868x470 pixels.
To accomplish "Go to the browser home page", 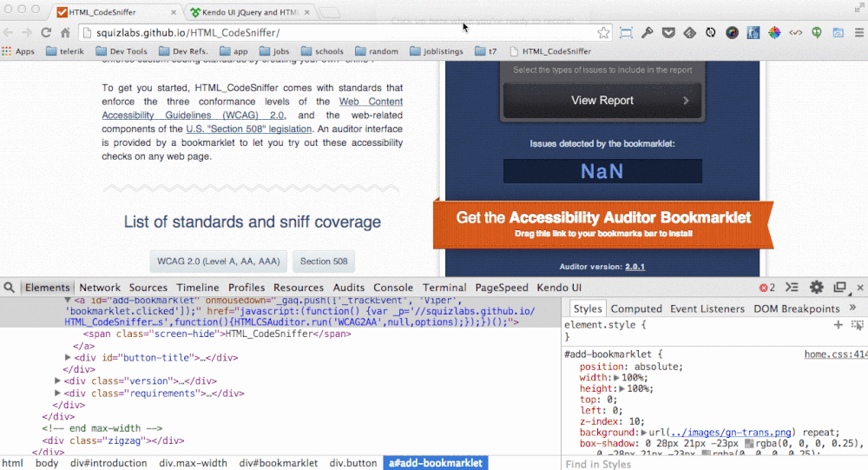I will click(65, 33).
